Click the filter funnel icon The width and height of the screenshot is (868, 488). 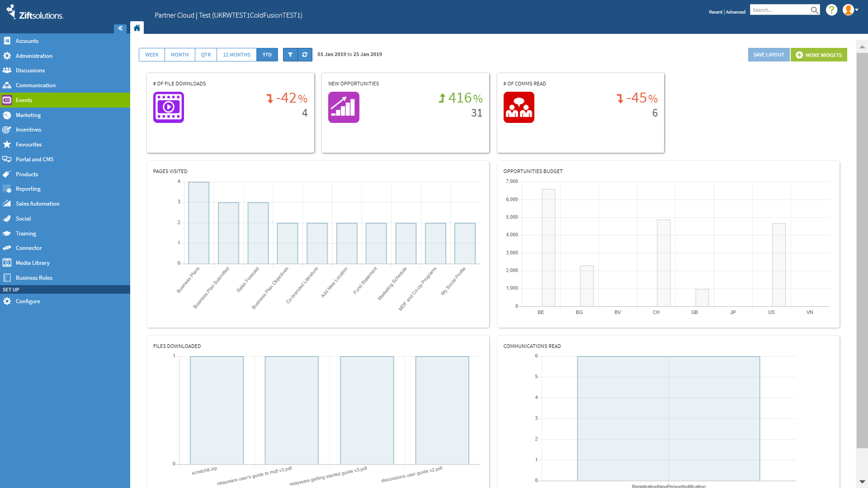[291, 54]
